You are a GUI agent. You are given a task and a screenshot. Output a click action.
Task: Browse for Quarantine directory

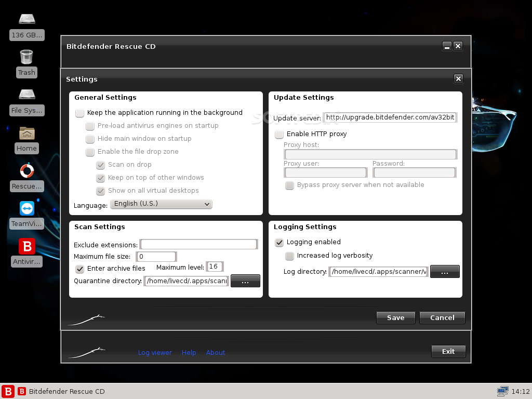[x=245, y=281]
